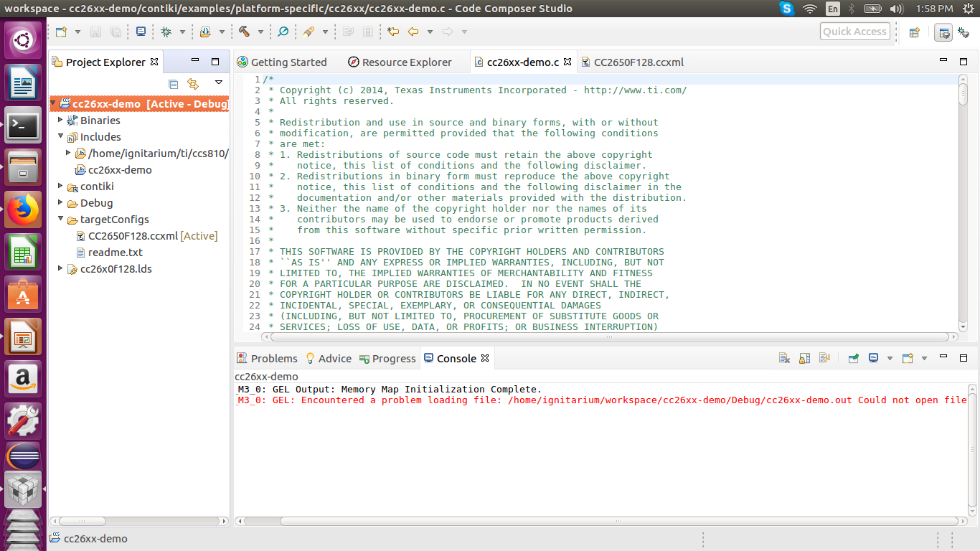Clear the Console output
This screenshot has height=551, width=980.
784,358
